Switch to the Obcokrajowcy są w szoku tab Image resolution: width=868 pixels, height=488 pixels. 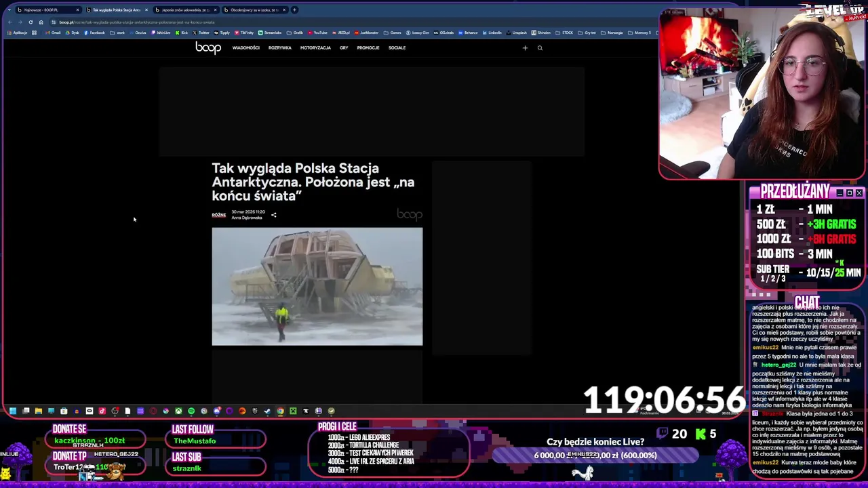254,10
